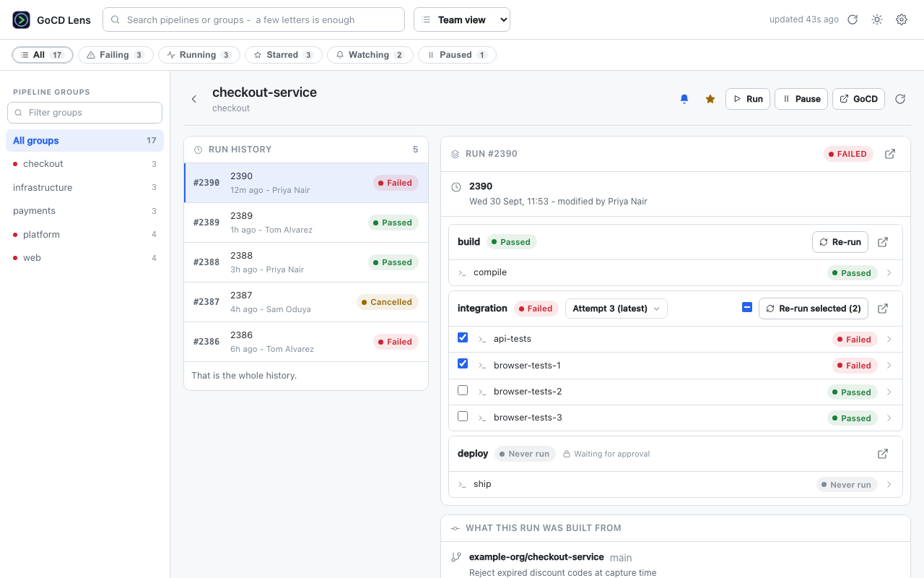Open settings via the gear icon
The image size is (924, 578).
902,20
